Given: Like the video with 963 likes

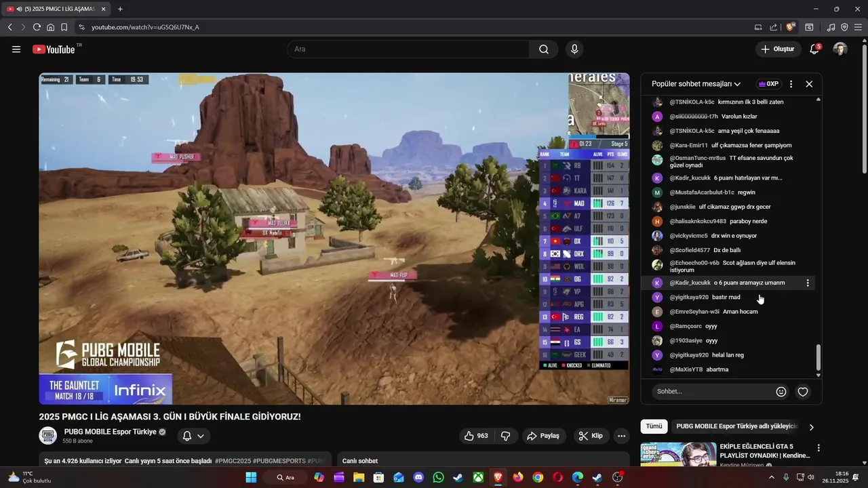Looking at the screenshot, I should pyautogui.click(x=476, y=436).
